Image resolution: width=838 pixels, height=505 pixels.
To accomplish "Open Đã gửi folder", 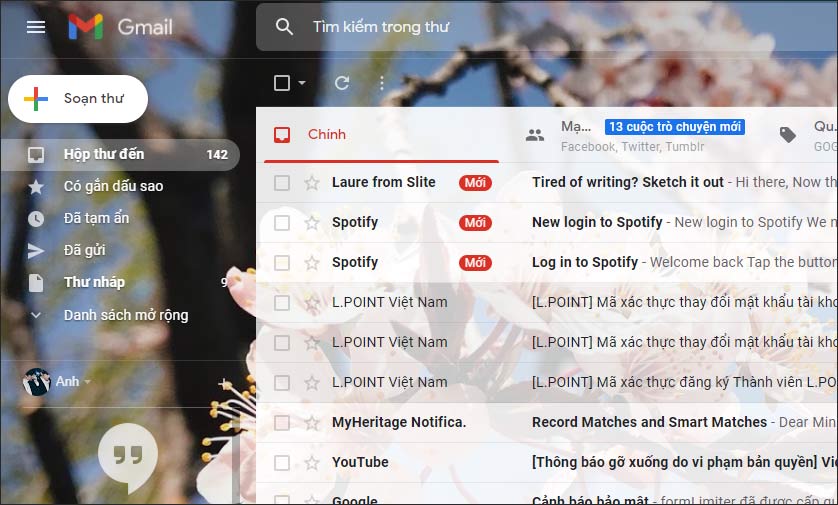I will coord(84,251).
